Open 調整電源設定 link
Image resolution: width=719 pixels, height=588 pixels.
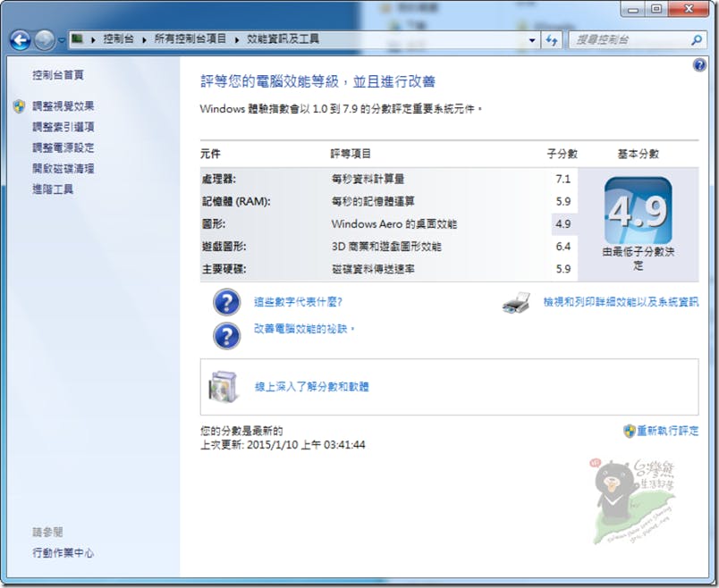[63, 147]
